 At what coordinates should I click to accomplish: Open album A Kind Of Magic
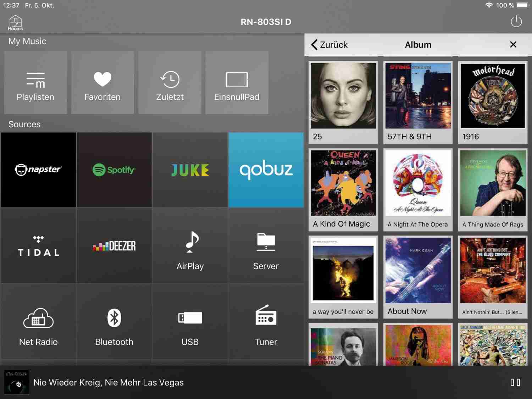tap(343, 190)
